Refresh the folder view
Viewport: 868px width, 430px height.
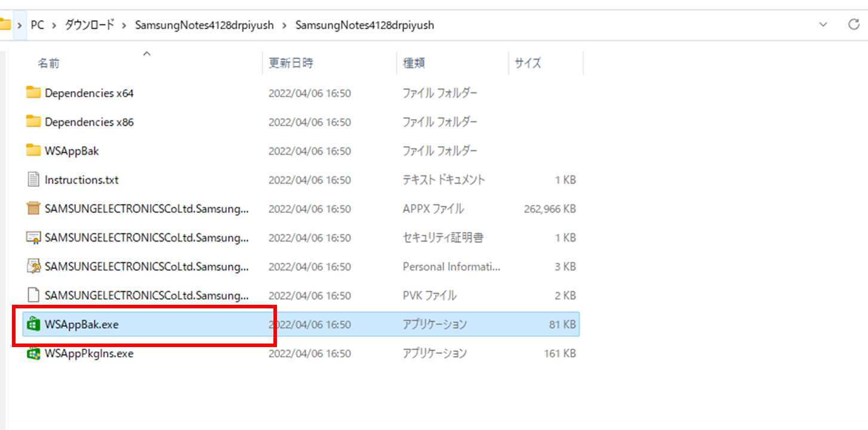click(854, 25)
